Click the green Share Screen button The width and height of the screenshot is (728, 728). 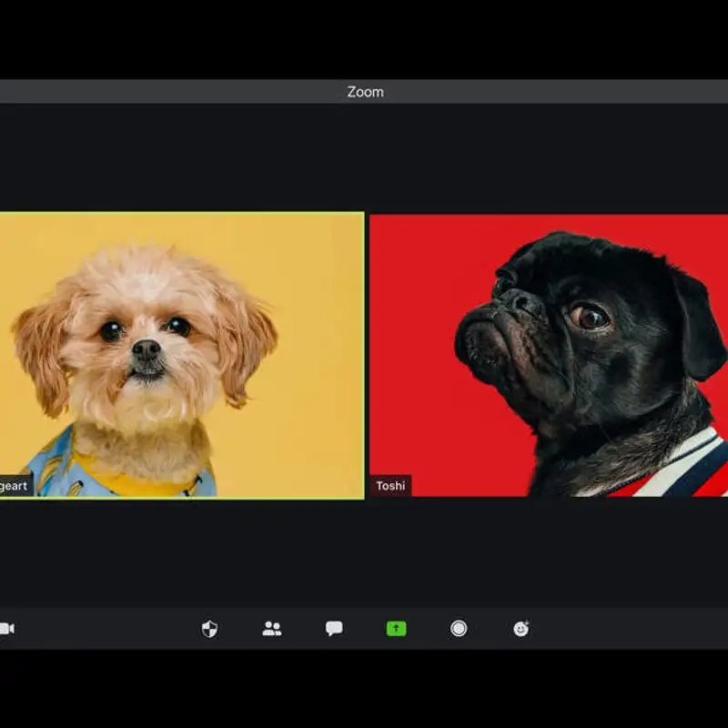[x=396, y=629]
